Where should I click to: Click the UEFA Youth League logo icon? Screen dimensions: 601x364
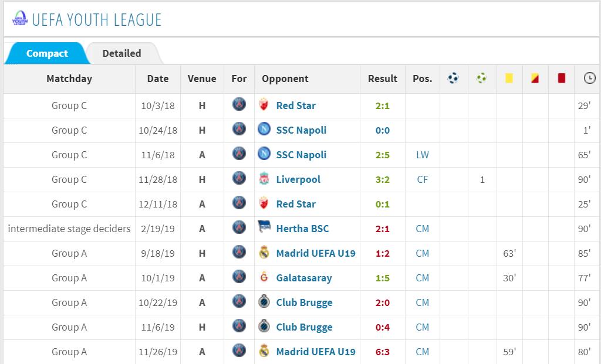pos(19,19)
